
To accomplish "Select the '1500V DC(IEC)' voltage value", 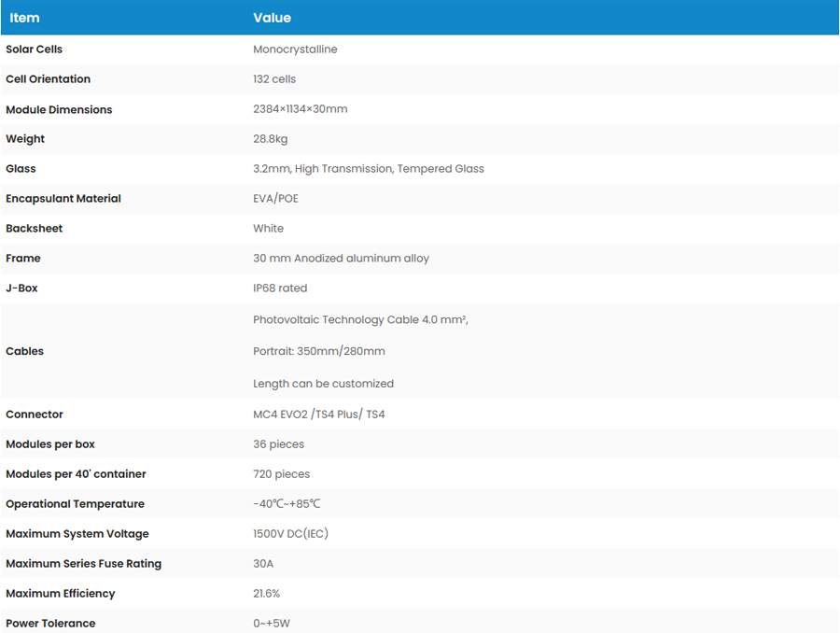I will [x=290, y=534].
